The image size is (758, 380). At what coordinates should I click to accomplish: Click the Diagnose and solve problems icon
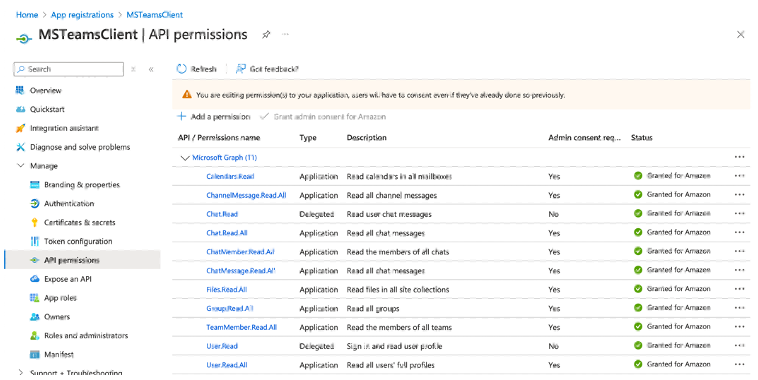pyautogui.click(x=20, y=147)
